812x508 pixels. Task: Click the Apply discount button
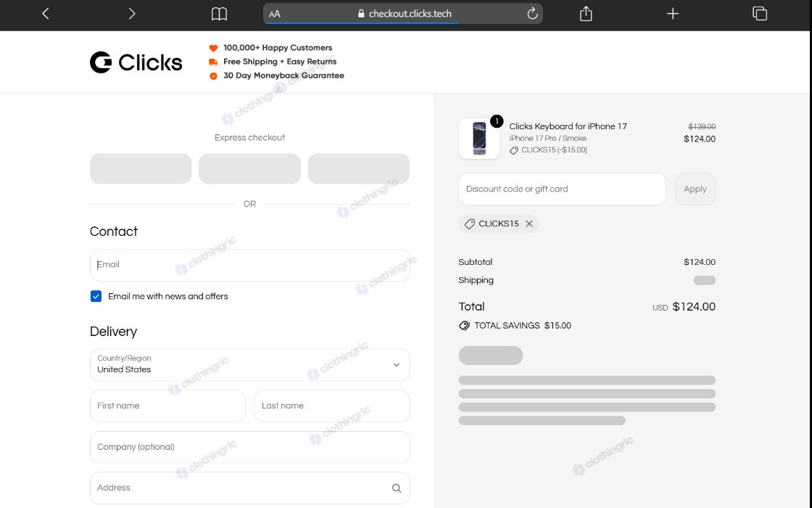coord(695,189)
